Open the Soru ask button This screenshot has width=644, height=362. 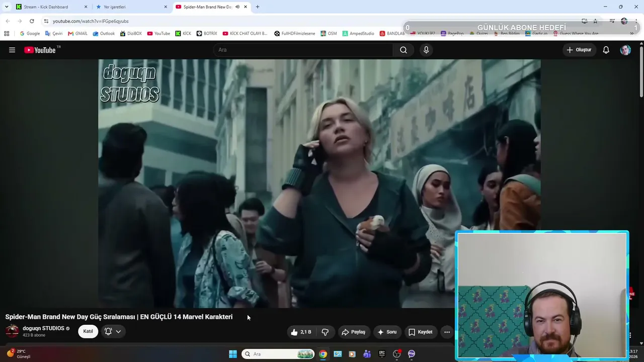pos(387,332)
